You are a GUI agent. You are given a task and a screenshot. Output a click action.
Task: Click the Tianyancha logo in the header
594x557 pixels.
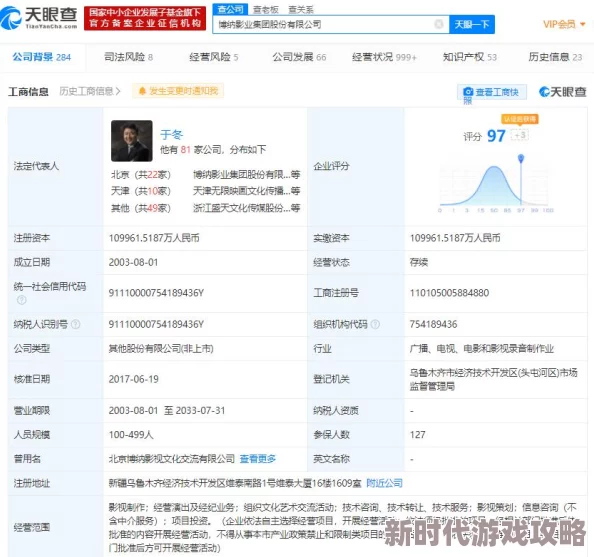pos(39,17)
